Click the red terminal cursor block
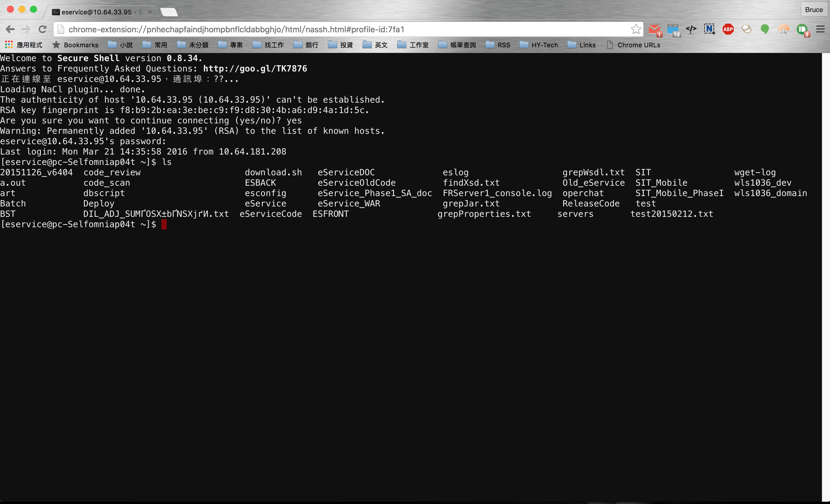Viewport: 830px width, 504px height. (x=164, y=224)
